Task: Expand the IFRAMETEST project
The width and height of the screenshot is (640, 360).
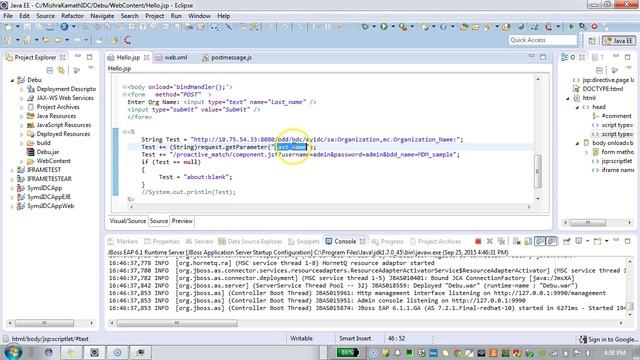Action: (12, 170)
